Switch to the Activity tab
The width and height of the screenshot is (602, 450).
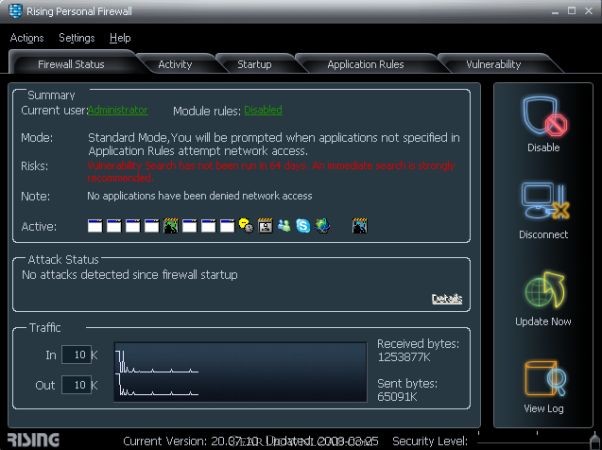coord(175,64)
